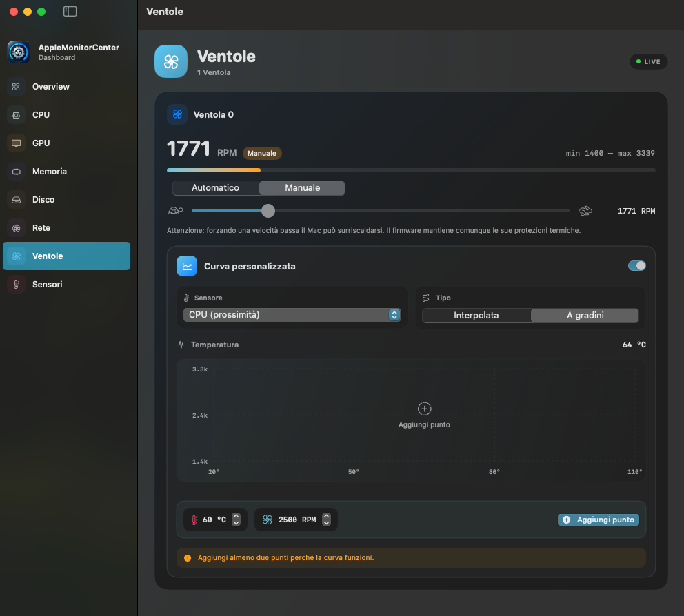
Task: Open the Sensori section
Action: coord(66,285)
